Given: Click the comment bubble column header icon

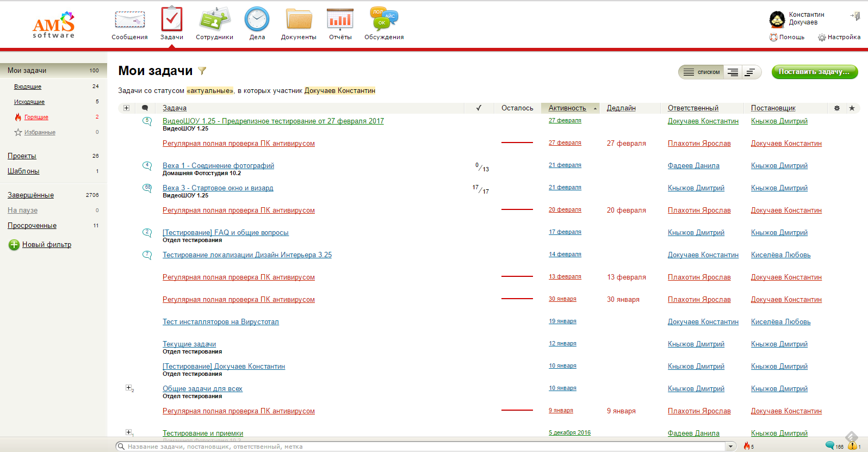Looking at the screenshot, I should (145, 108).
